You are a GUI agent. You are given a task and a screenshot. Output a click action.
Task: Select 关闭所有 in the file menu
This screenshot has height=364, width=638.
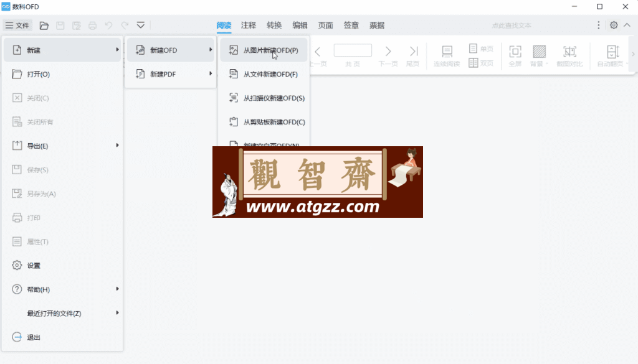(x=63, y=122)
